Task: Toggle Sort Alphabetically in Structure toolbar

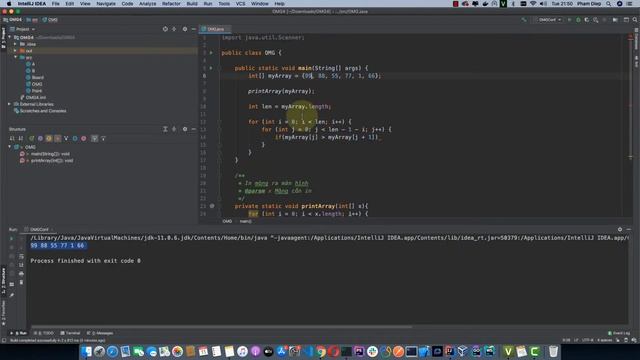Action: coord(20,138)
